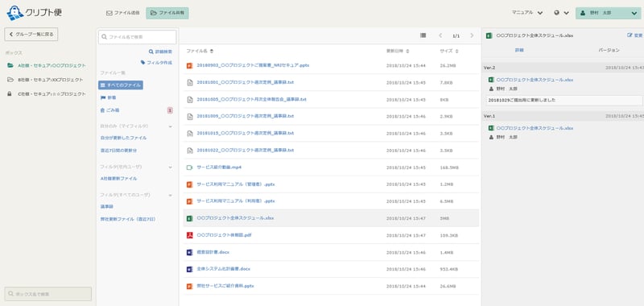Select A社様更新ファイル filter
644x306 pixels.
pos(119,179)
